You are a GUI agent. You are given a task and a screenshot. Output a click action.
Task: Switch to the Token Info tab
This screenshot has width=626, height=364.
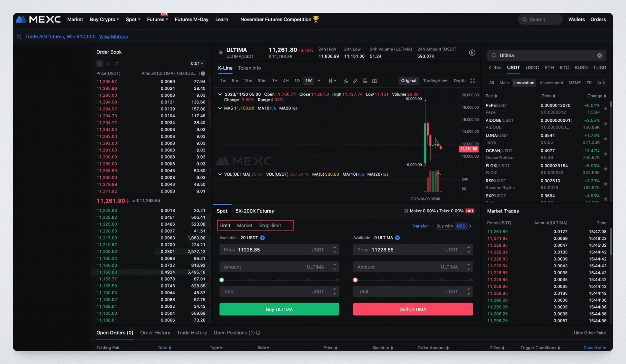[249, 68]
